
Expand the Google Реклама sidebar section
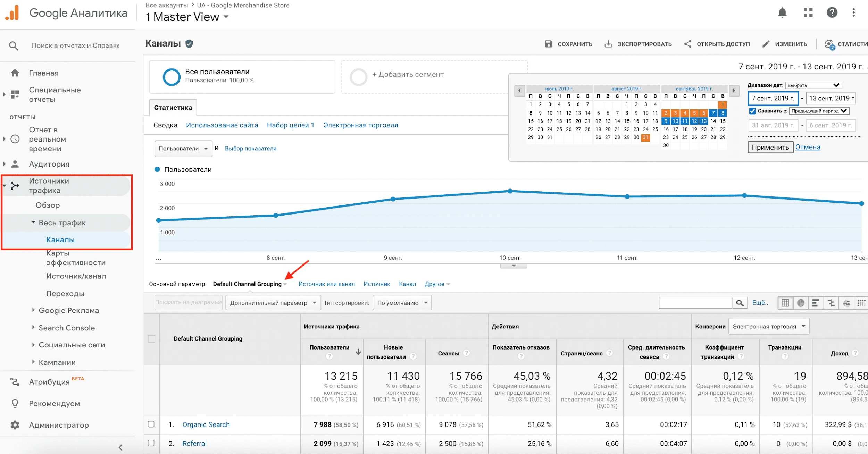pyautogui.click(x=33, y=310)
